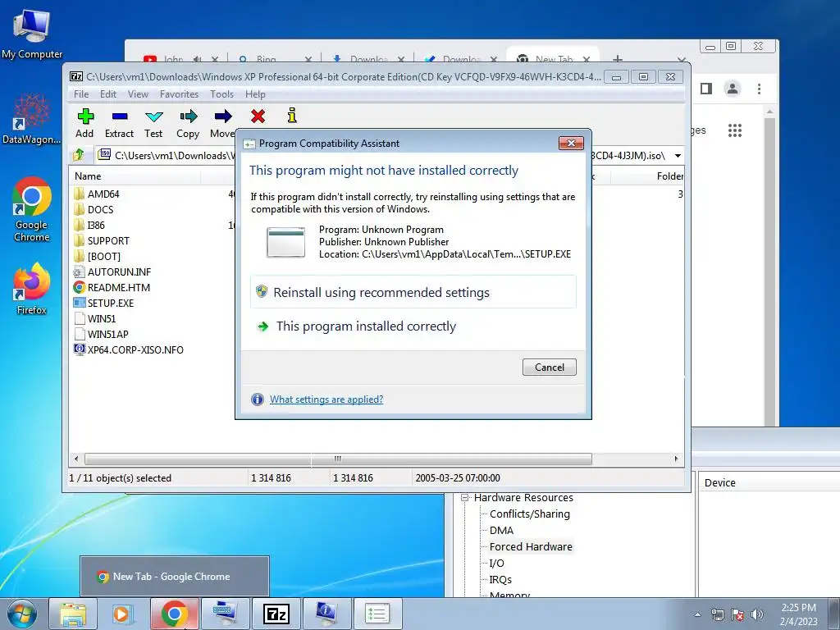Select the Google Chrome desktop shortcut
Image resolution: width=840 pixels, height=630 pixels.
pos(32,209)
